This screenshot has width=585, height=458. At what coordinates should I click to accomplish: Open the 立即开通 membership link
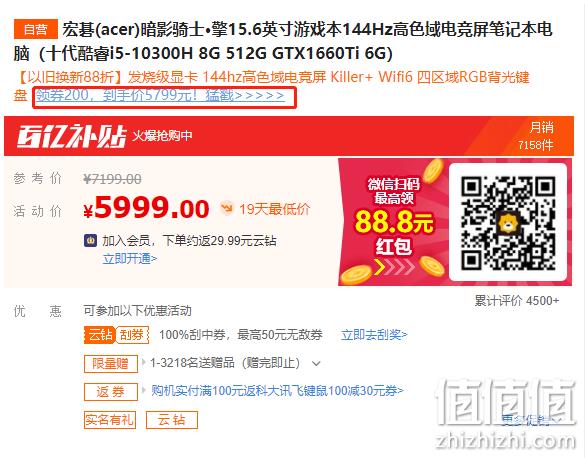pos(129,258)
